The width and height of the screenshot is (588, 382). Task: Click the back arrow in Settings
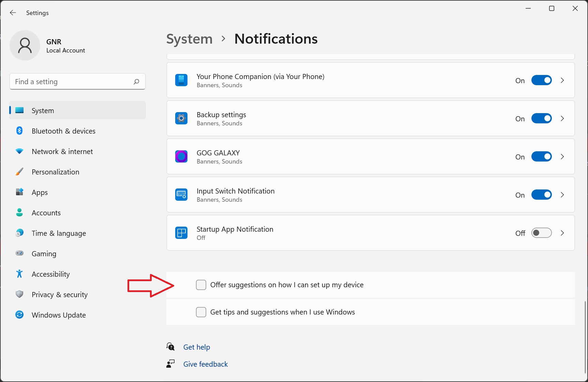click(13, 13)
